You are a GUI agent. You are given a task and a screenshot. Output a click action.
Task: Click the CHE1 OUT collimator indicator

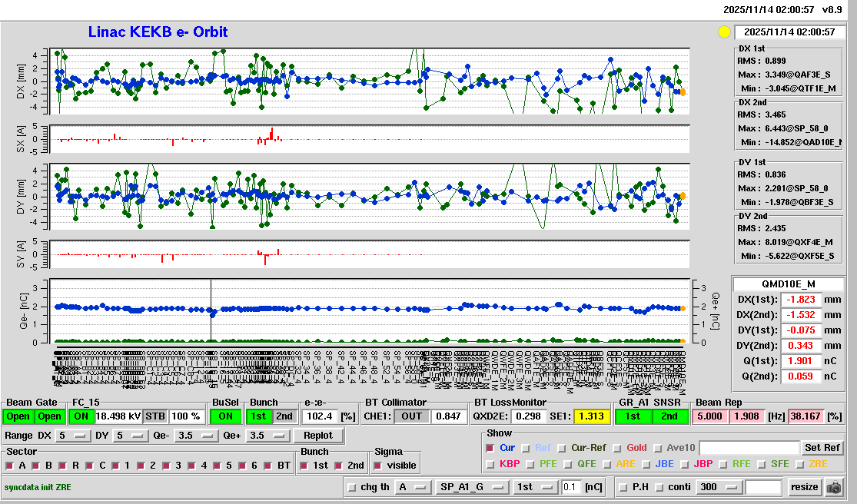pyautogui.click(x=411, y=416)
